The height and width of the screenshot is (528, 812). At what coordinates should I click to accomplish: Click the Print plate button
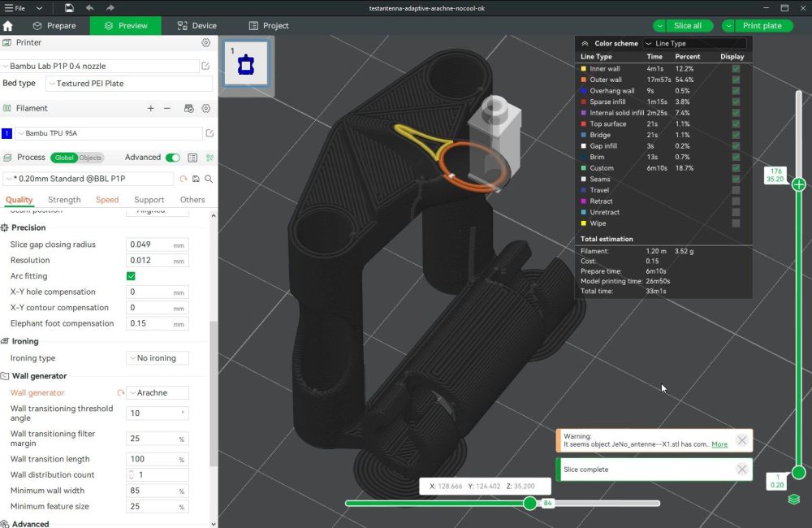(x=762, y=26)
